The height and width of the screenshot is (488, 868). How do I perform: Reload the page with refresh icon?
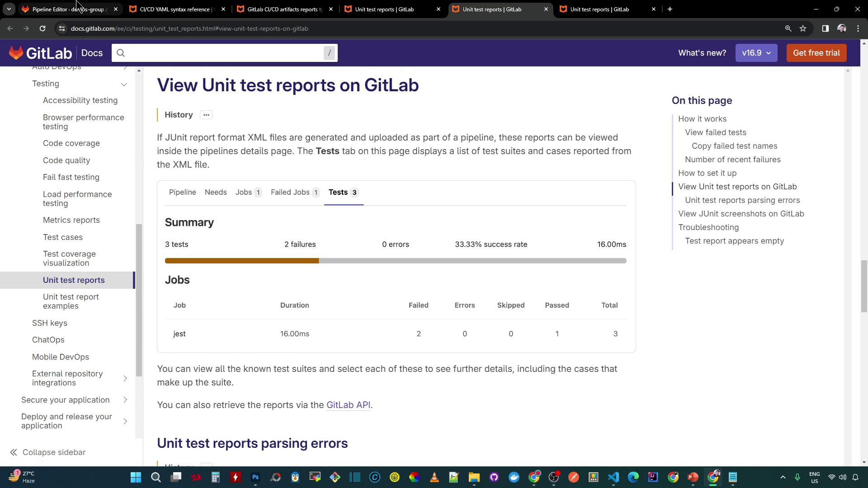click(42, 28)
